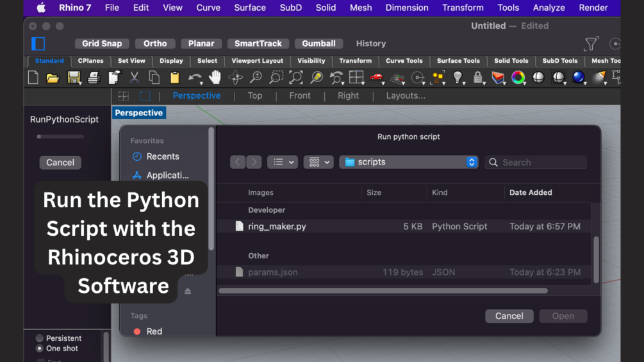644x362 pixels.
Task: Select the Zoom Dynamic magnifier icon
Action: coord(256,78)
